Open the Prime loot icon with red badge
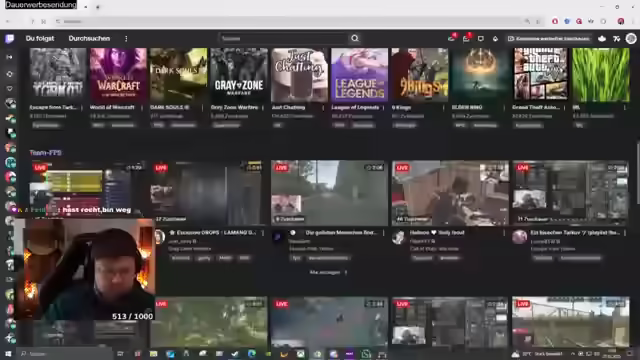The width and height of the screenshot is (640, 360). [451, 38]
